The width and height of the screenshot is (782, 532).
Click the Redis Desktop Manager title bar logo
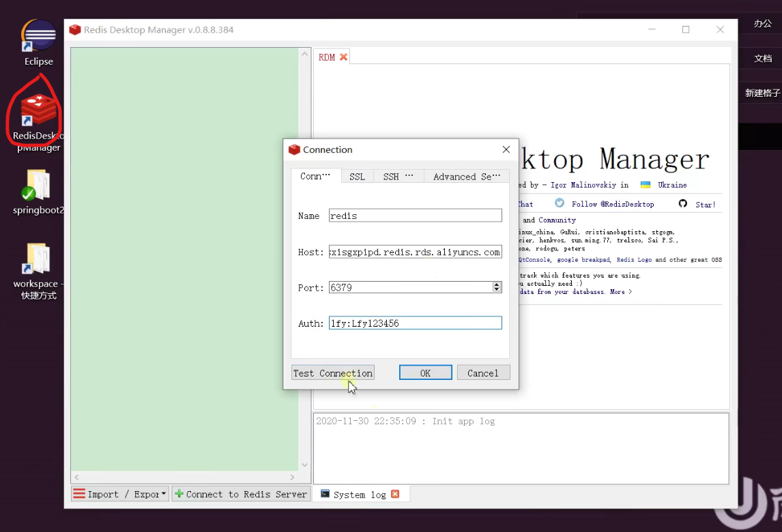pos(75,30)
